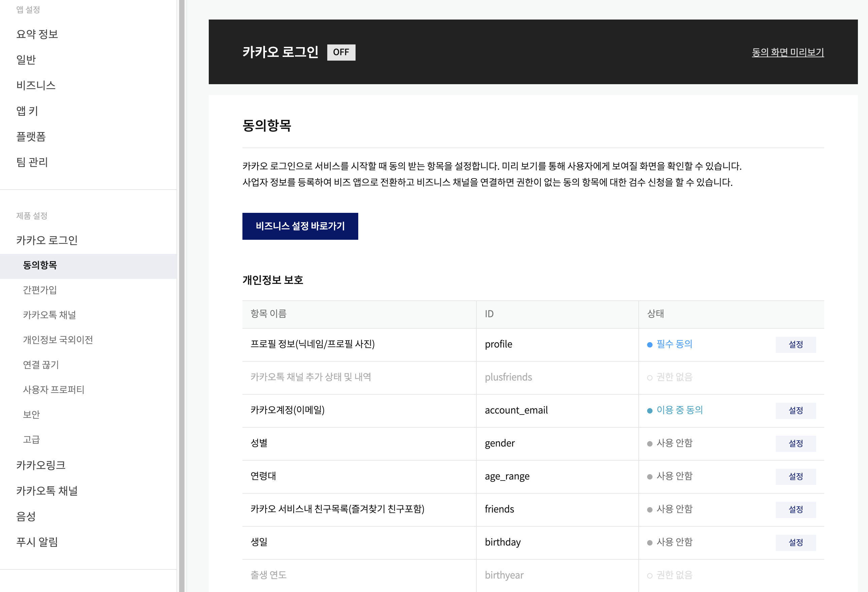The width and height of the screenshot is (868, 592).
Task: Open the 카카오링크 sidebar menu
Action: click(41, 465)
